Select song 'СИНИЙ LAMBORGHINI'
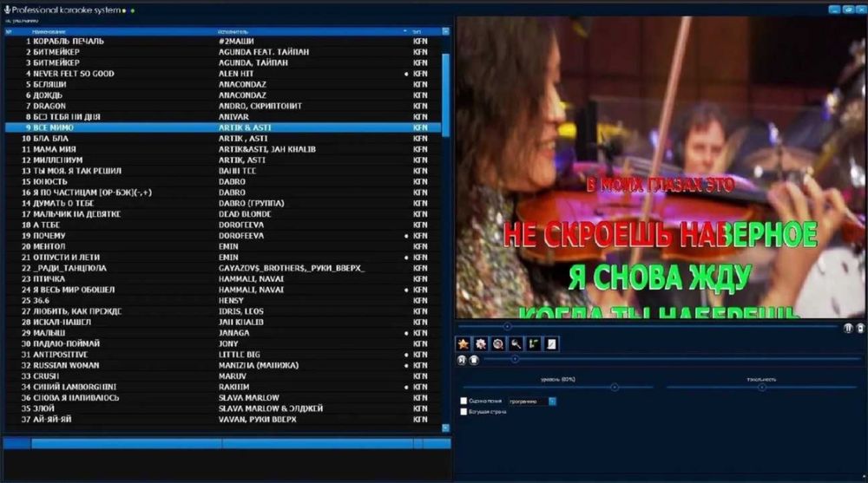Screen dimensions: 868x483 (x=75, y=387)
